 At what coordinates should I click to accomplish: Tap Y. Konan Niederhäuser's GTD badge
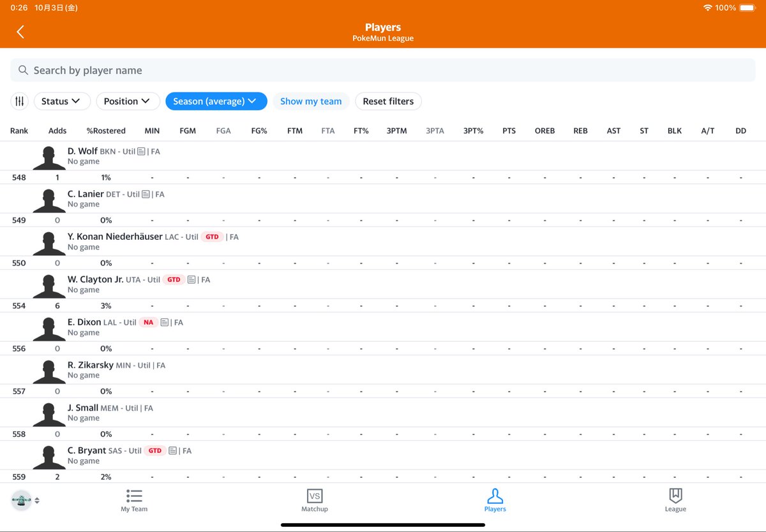(212, 237)
